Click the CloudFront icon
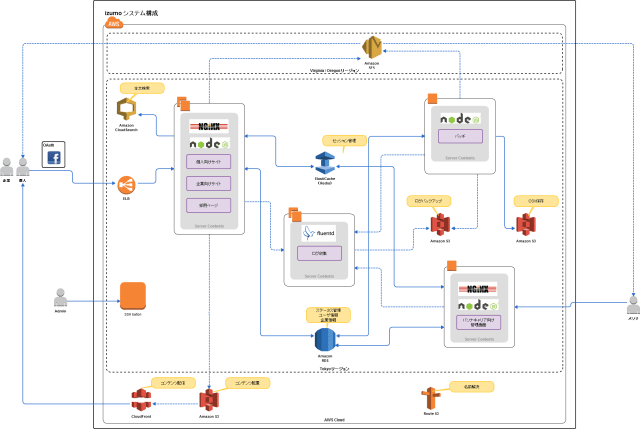 pyautogui.click(x=142, y=400)
